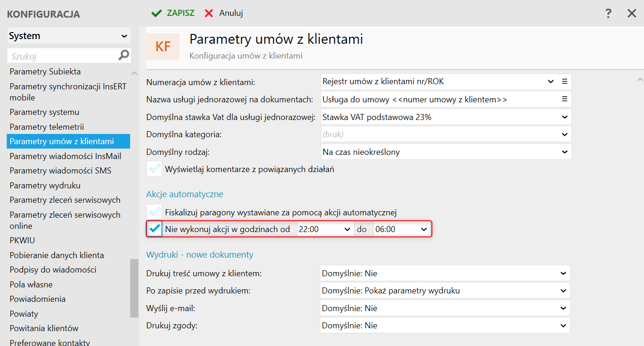Open the Domyślny rodzaj dropdown

pos(565,152)
